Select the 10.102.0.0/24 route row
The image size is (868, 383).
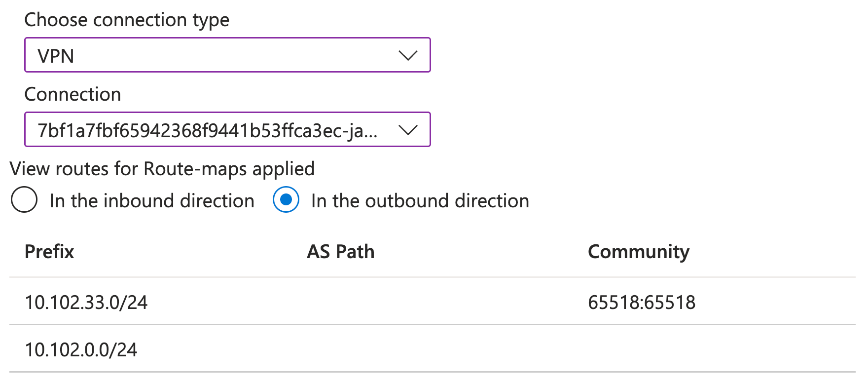pyautogui.click(x=433, y=349)
